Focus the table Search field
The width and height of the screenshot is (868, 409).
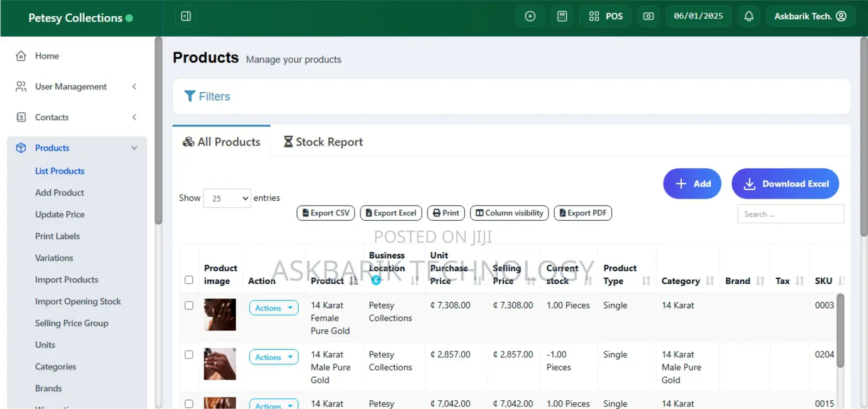(x=790, y=214)
